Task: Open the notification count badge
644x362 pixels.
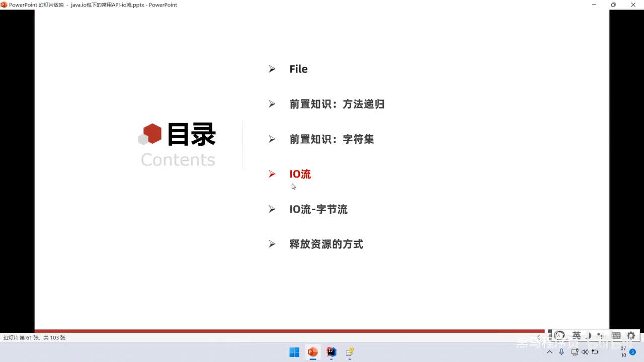Action: 632,352
